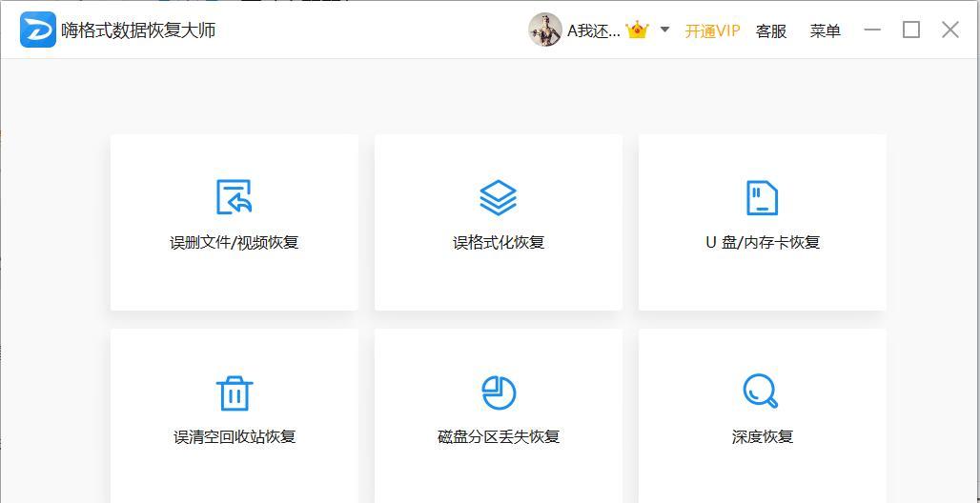Select 误删文件/视频恢复 label
The image size is (980, 503).
(235, 242)
